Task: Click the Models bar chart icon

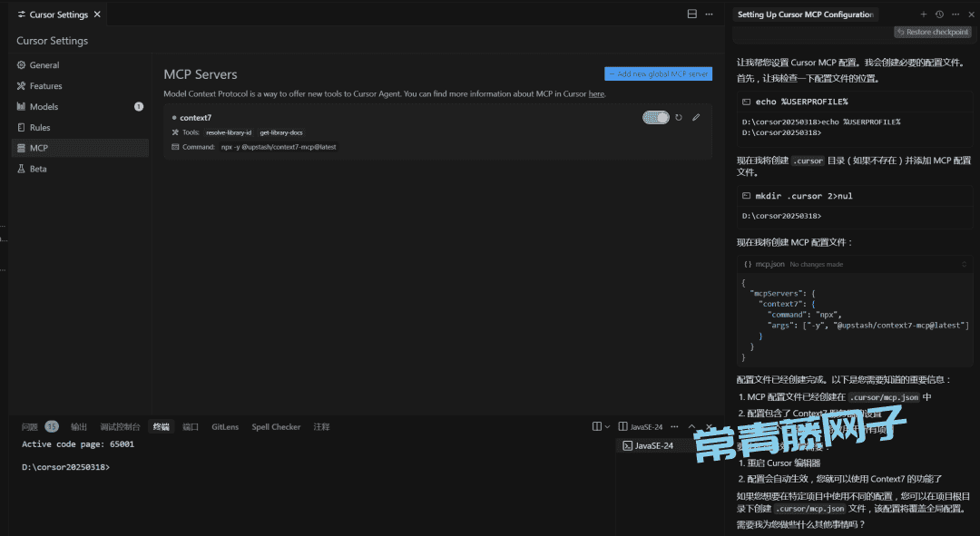Action: (x=21, y=106)
